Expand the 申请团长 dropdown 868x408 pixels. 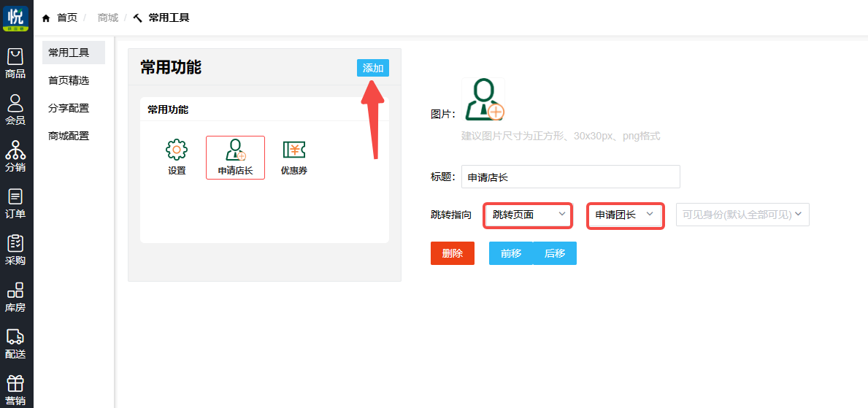click(x=626, y=215)
